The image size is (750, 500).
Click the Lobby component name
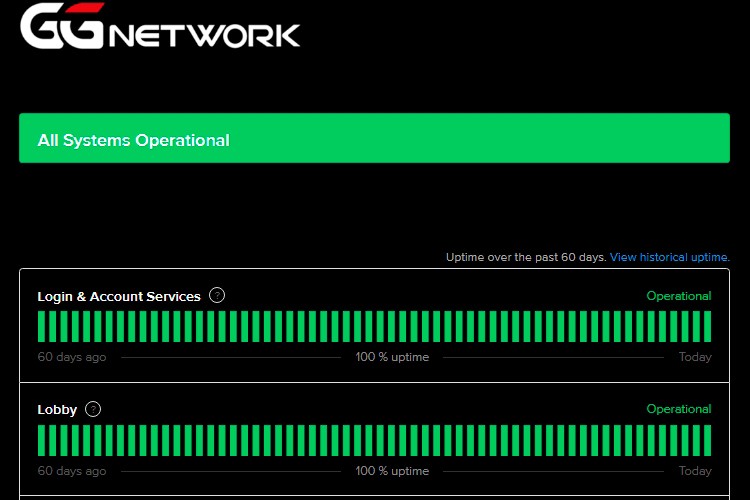click(57, 409)
